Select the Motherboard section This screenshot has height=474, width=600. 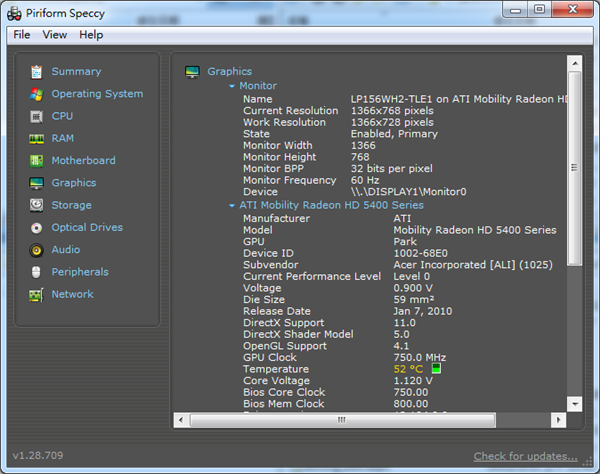click(83, 160)
